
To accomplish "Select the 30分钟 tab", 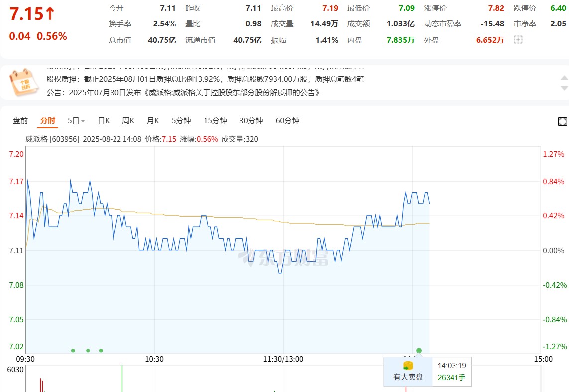I will pos(251,121).
